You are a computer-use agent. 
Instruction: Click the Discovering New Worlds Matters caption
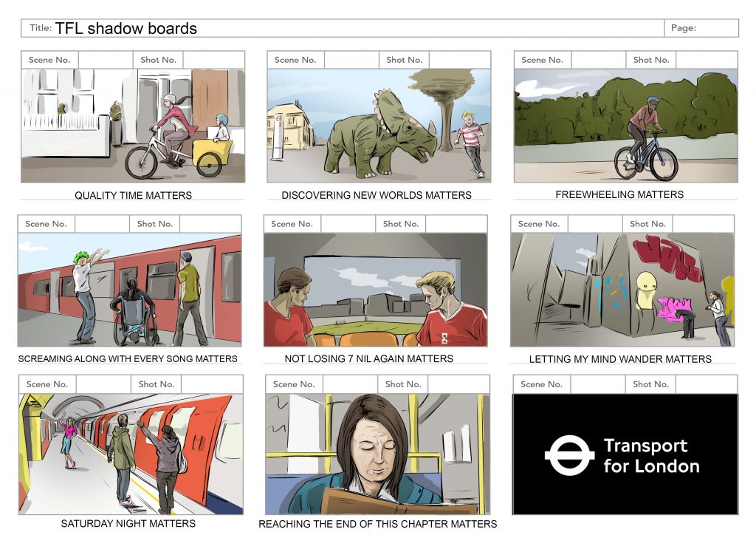coord(377,195)
